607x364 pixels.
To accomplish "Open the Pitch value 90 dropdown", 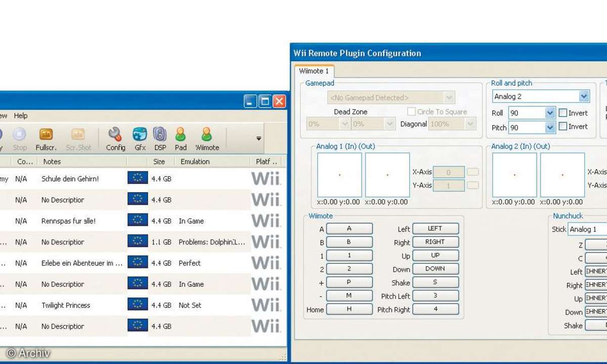I will point(532,127).
